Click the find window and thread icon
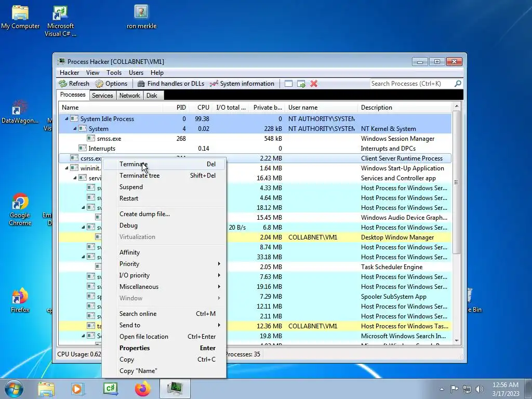 tap(301, 84)
